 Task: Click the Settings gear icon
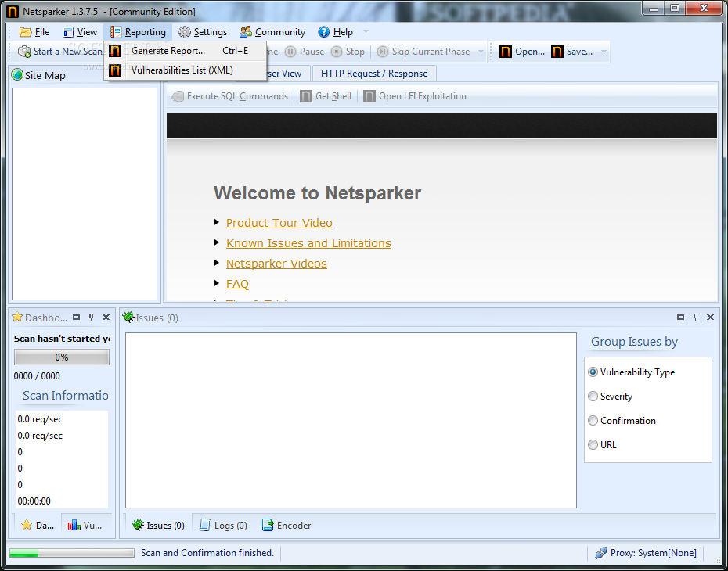[x=185, y=31]
